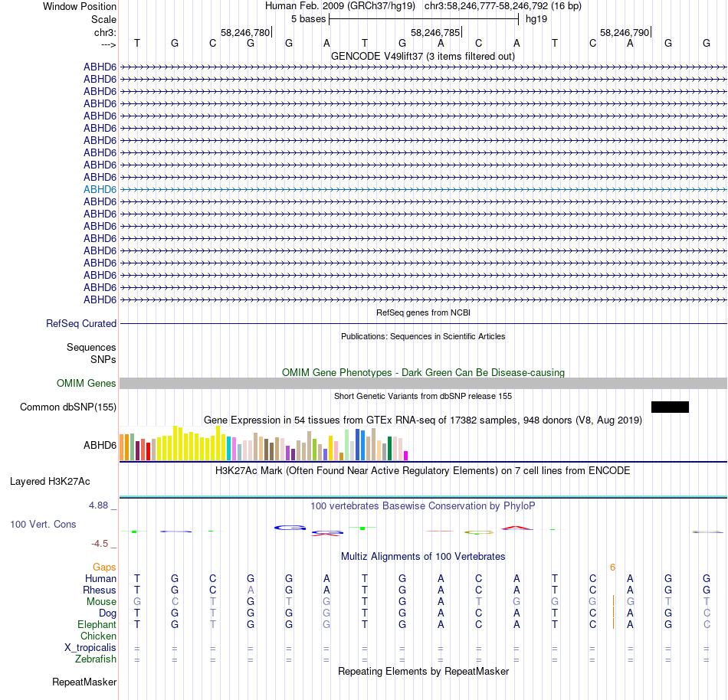Click the blue G PhyloP conservation logo letter
Screen dimensions: 728x700
(290, 528)
